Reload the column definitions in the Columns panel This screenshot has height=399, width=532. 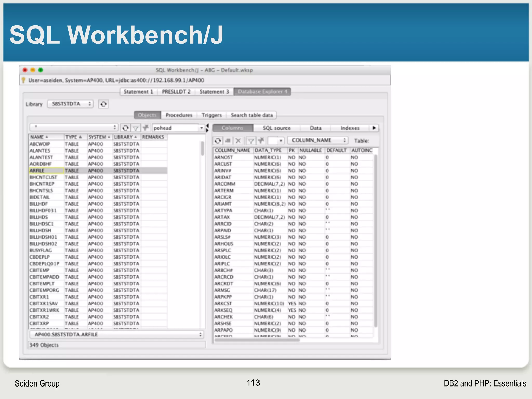(x=218, y=141)
